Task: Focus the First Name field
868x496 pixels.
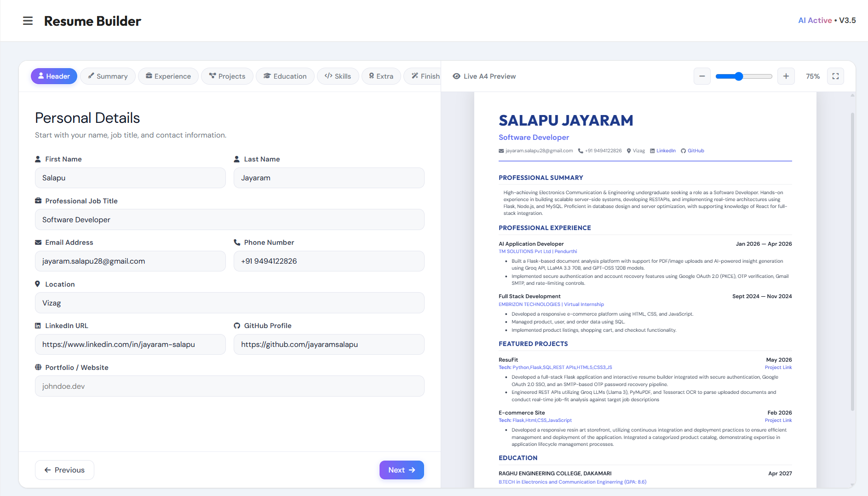Action: tap(130, 178)
